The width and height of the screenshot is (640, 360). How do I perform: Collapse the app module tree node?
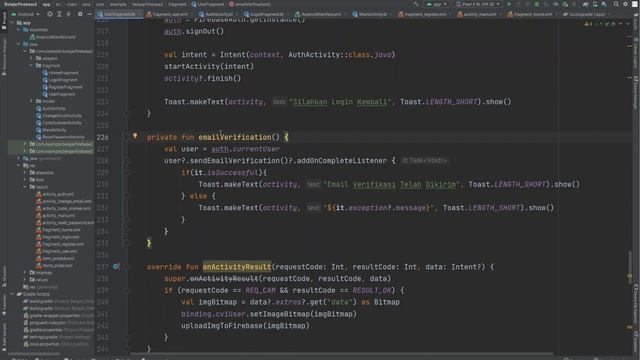(12, 23)
